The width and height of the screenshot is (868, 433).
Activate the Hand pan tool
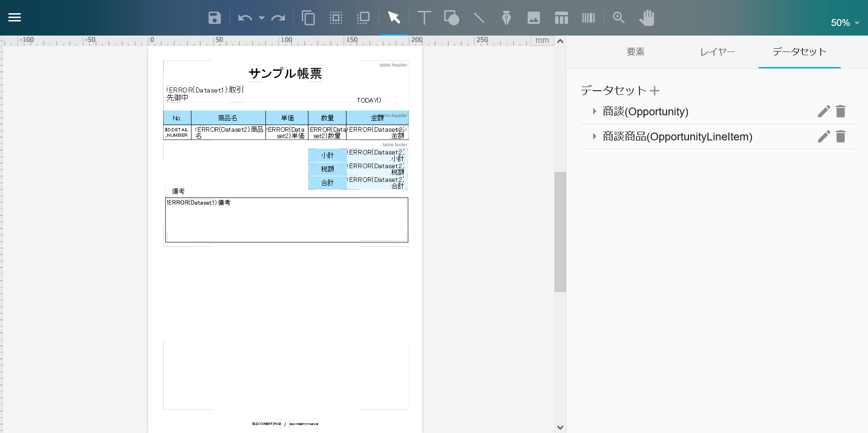(x=646, y=18)
